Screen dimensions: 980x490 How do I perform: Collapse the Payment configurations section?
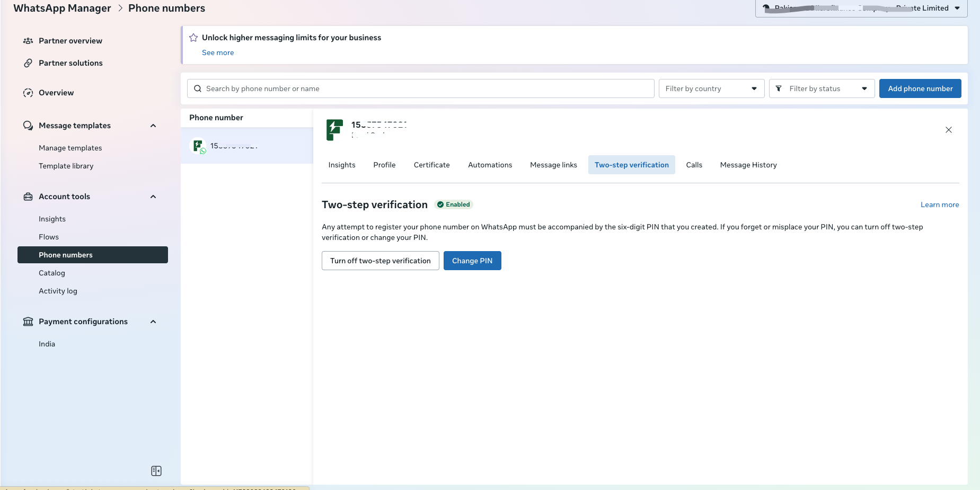(153, 322)
